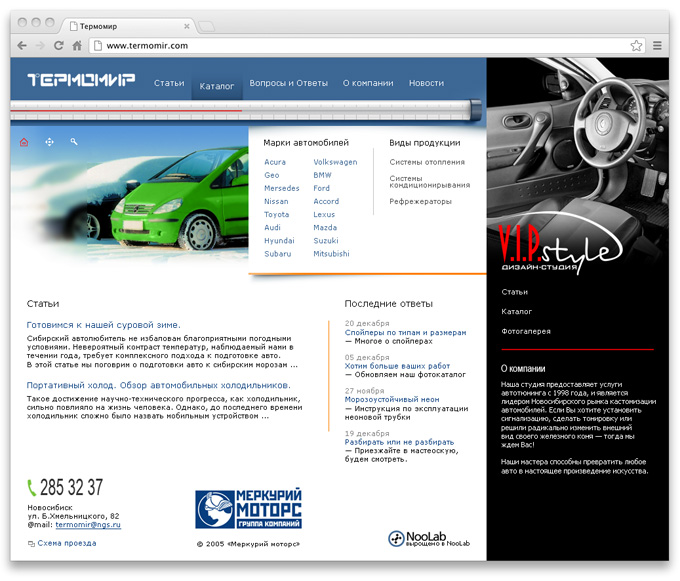Open the Статьи top menu item

tap(169, 83)
